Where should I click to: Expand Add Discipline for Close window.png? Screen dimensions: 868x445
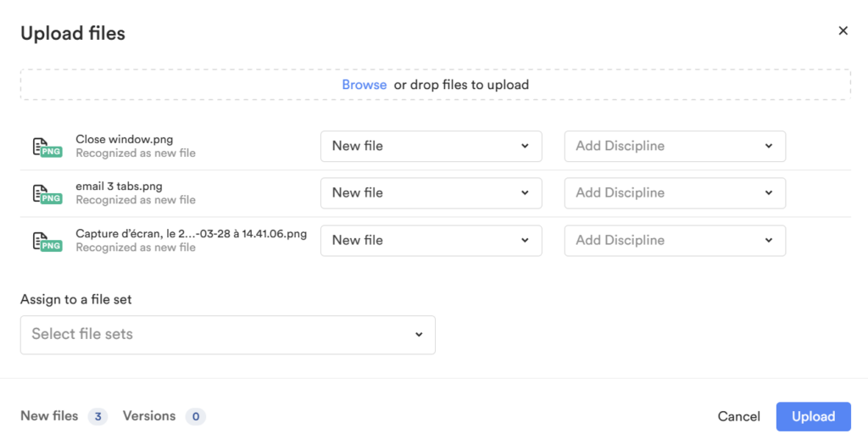point(675,146)
